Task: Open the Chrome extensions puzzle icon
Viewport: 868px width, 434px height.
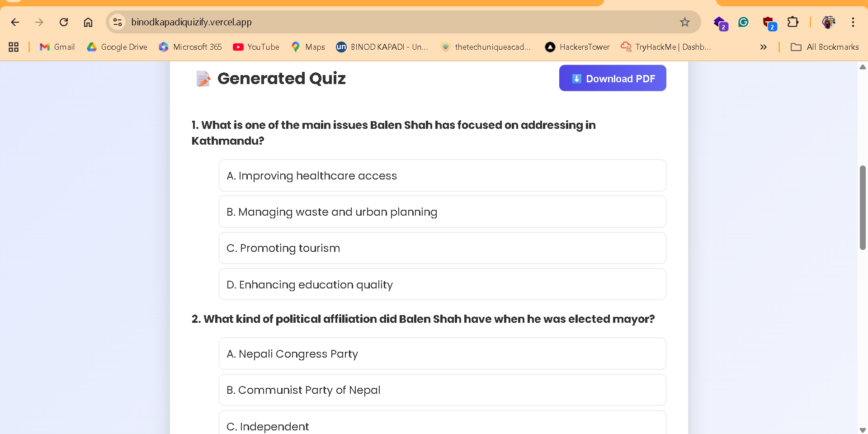Action: click(793, 22)
